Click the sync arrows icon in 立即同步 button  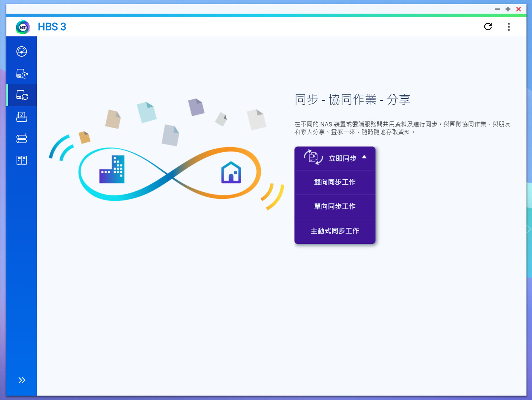(313, 157)
